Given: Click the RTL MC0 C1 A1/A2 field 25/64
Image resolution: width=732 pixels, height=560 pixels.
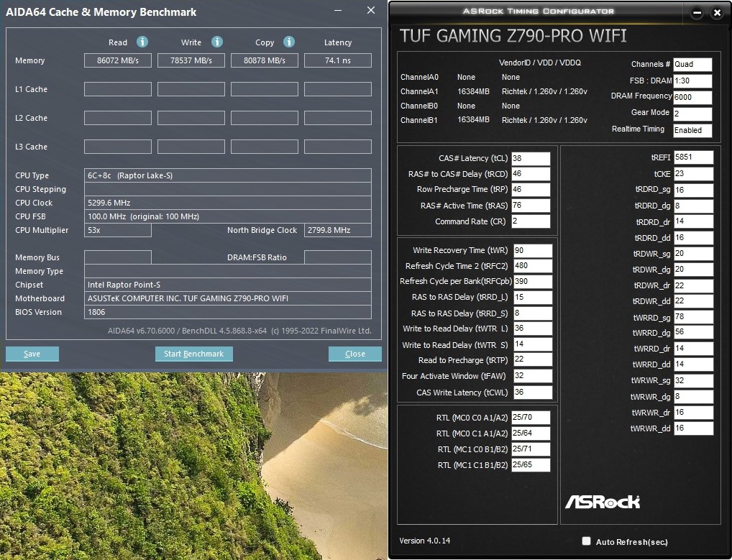Looking at the screenshot, I should point(531,433).
